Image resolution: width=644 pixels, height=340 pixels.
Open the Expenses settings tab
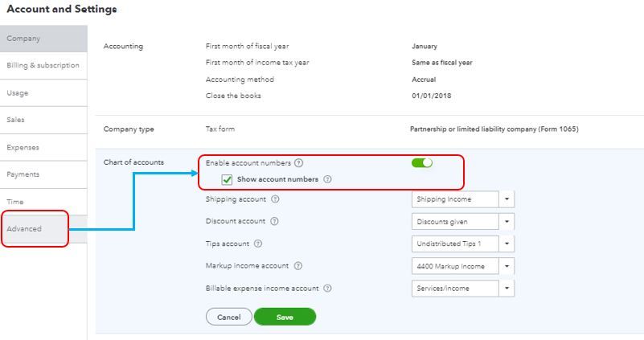[23, 147]
